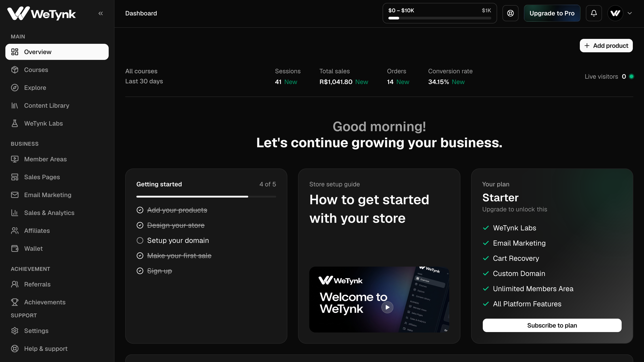644x362 pixels.
Task: Click the $0 – $10K revenue progress bar
Action: click(x=439, y=18)
